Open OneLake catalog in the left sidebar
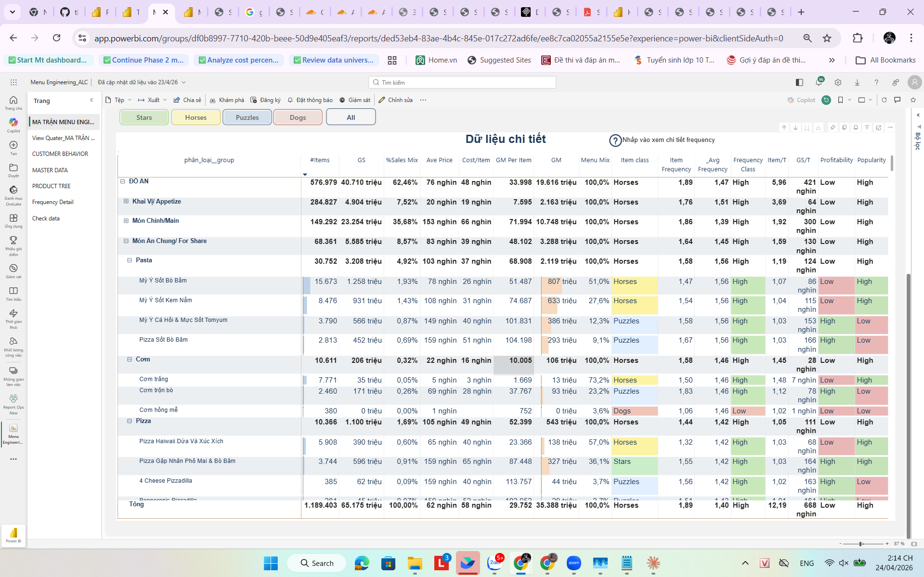924x577 pixels. click(13, 193)
